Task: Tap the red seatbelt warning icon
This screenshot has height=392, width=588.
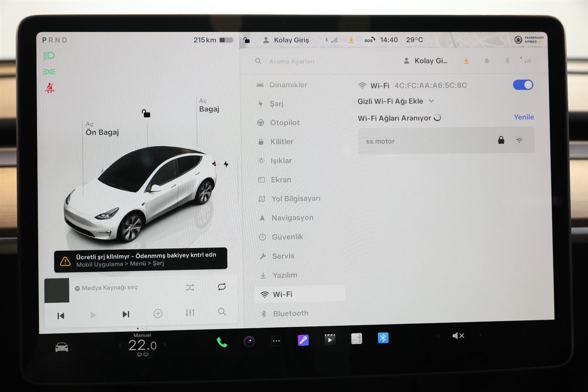Action: (x=50, y=88)
